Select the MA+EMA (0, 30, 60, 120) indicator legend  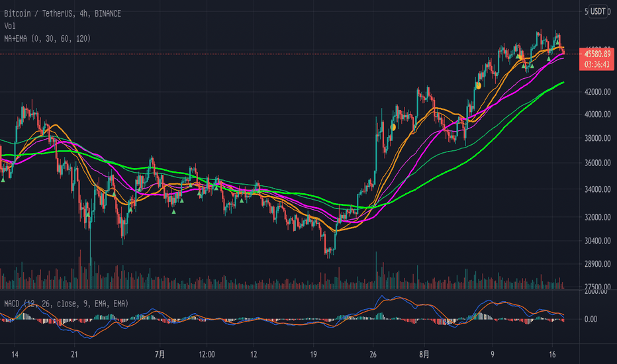coord(47,38)
